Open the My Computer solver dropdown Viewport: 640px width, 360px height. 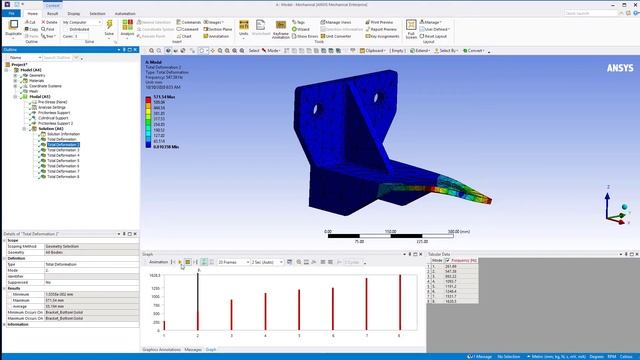pos(82,22)
